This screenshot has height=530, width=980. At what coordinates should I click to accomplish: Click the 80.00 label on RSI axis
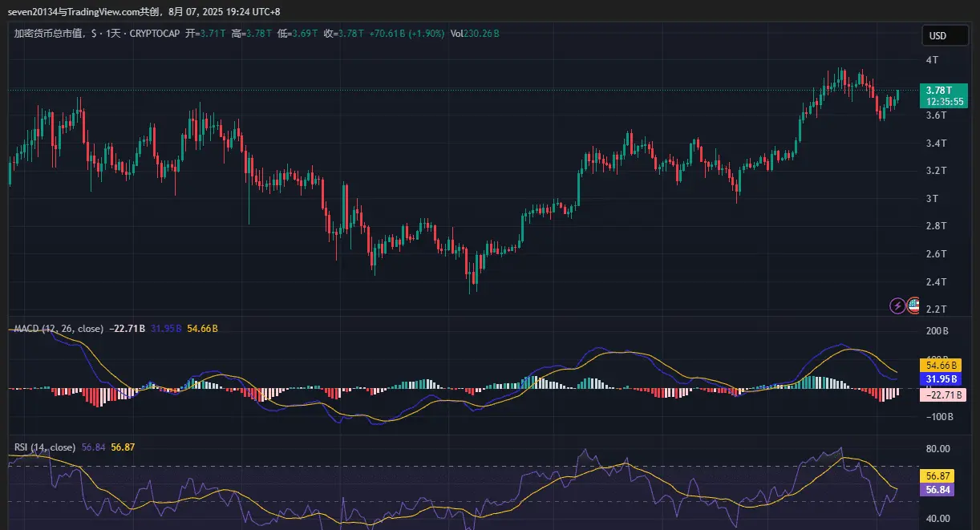(x=937, y=449)
